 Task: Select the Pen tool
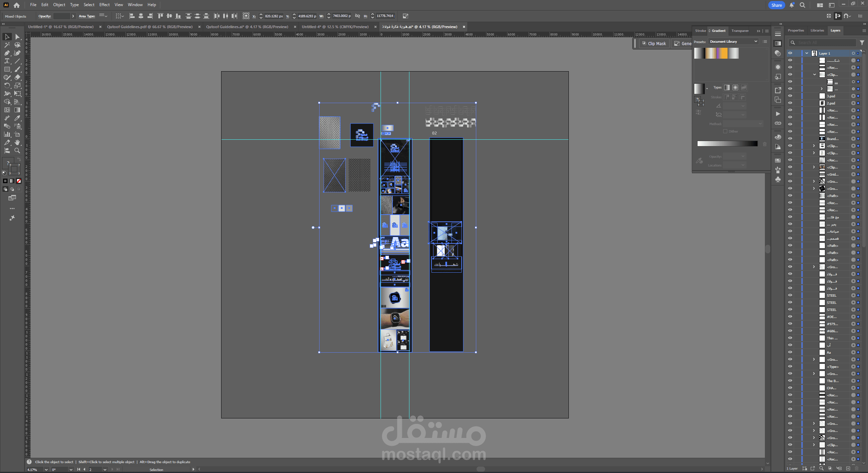(x=7, y=53)
